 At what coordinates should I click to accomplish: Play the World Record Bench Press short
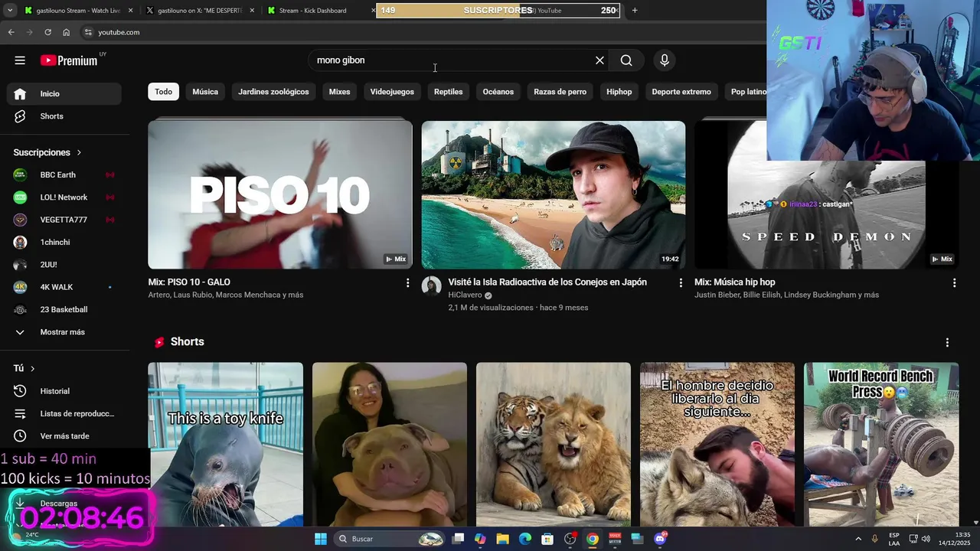click(x=881, y=444)
